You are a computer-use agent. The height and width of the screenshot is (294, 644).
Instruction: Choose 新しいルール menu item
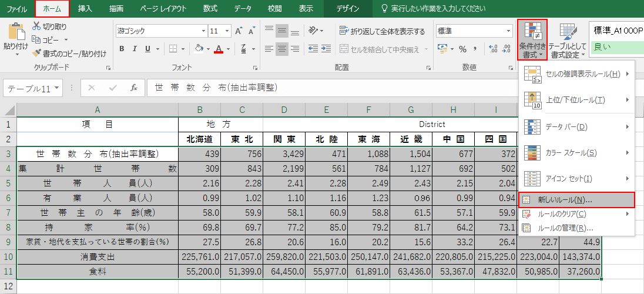576,201
